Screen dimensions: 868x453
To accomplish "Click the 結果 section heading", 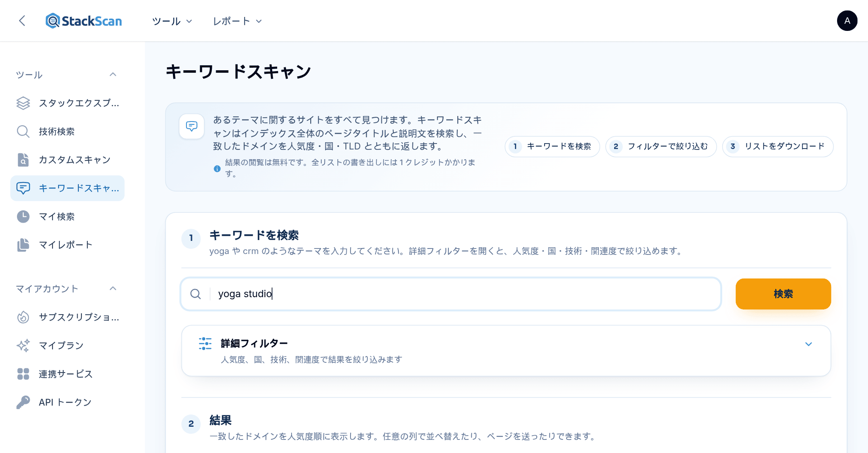I will click(220, 420).
